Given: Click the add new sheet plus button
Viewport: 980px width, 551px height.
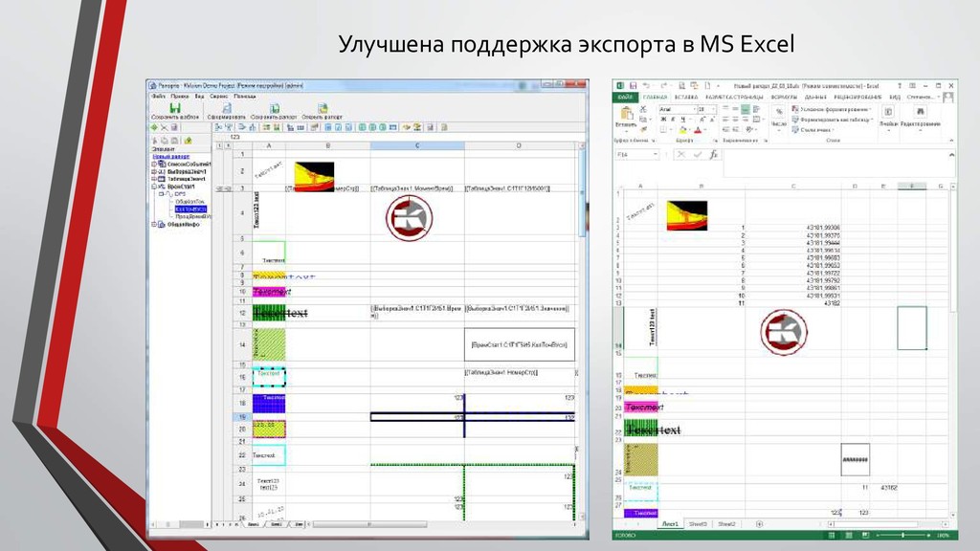Looking at the screenshot, I should click(759, 524).
